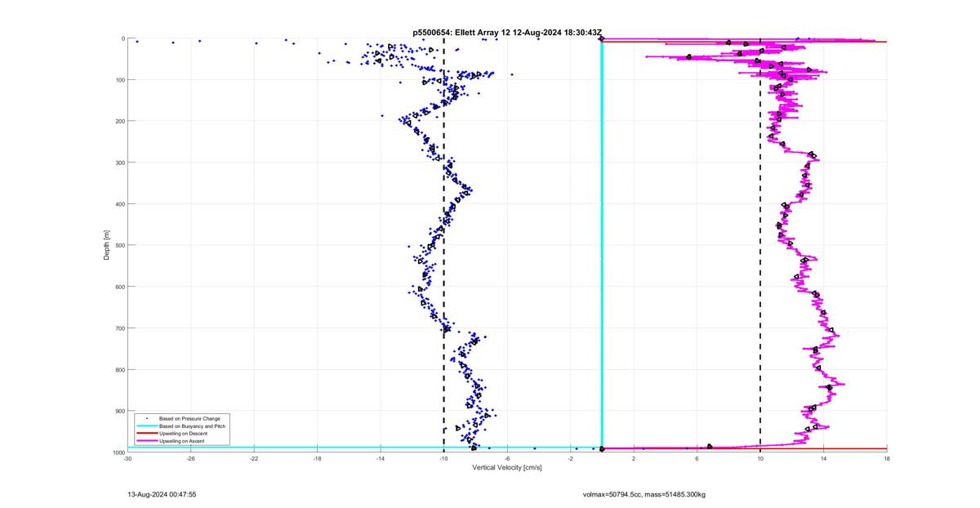Click the velocity tick label '-10'

point(443,459)
